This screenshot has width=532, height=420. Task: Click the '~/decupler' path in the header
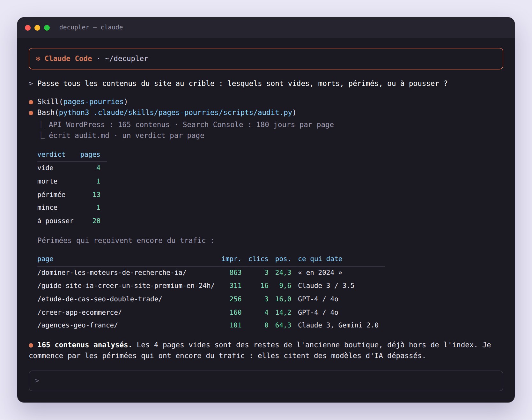(x=127, y=59)
